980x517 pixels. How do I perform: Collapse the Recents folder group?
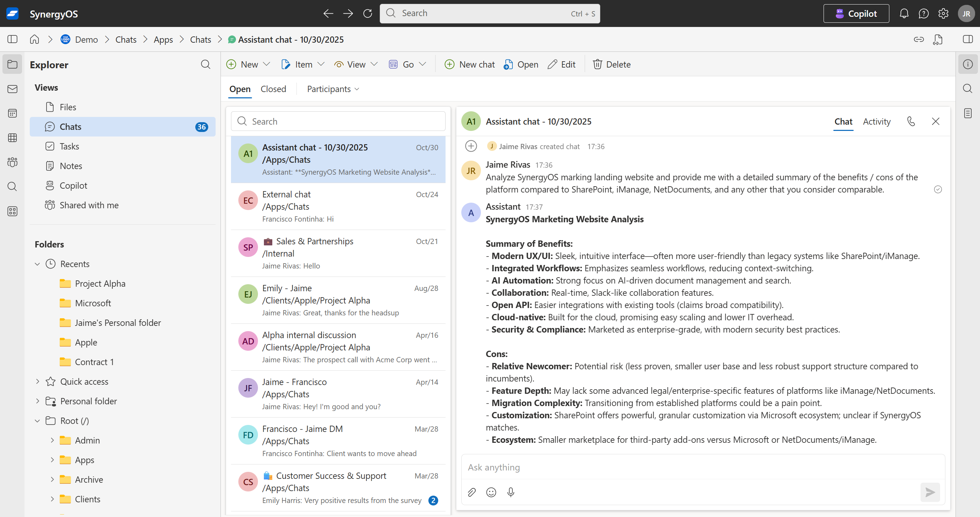tap(37, 264)
